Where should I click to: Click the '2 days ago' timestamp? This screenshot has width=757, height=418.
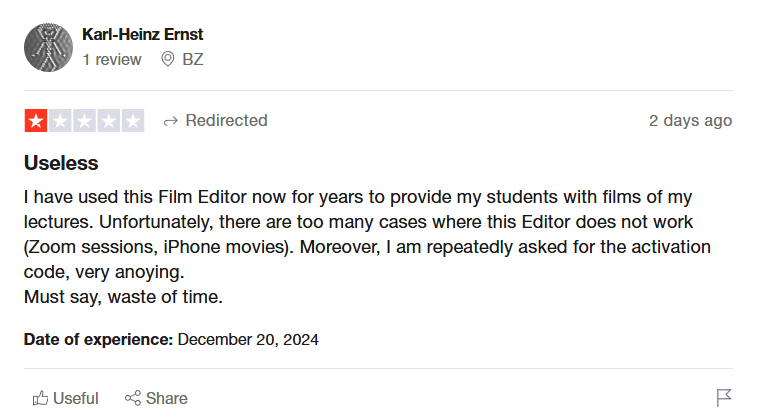tap(690, 121)
